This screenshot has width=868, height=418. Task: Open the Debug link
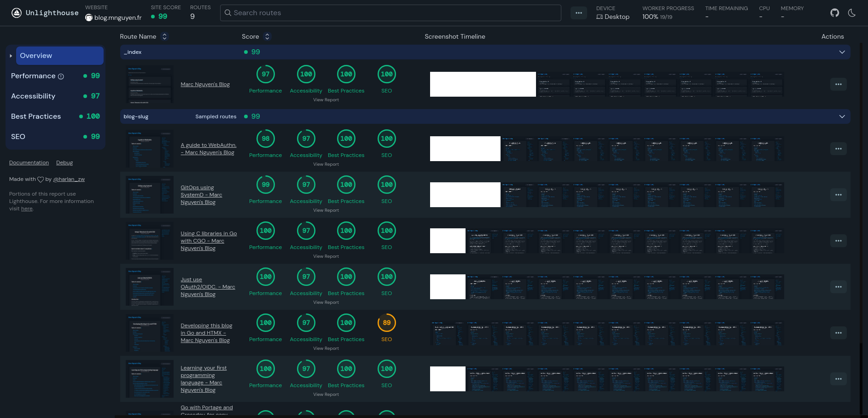pyautogui.click(x=64, y=163)
